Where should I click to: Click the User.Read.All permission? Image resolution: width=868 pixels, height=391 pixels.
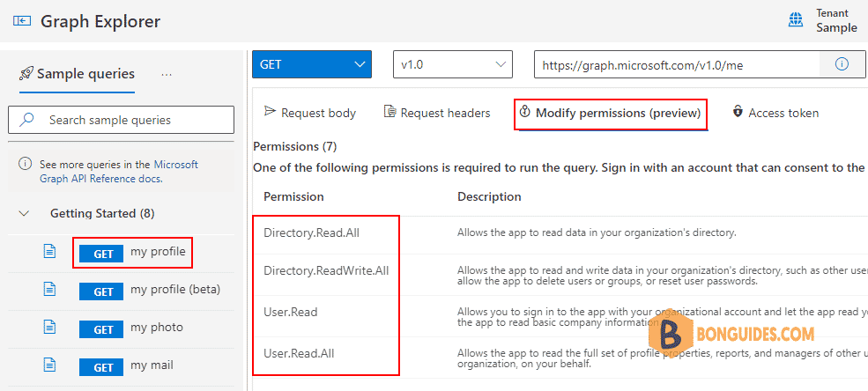(x=299, y=353)
